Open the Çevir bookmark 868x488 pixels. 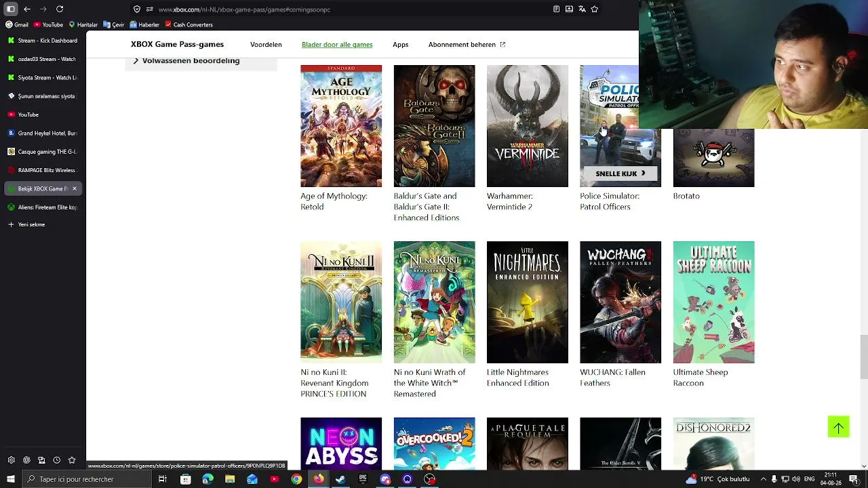point(114,24)
